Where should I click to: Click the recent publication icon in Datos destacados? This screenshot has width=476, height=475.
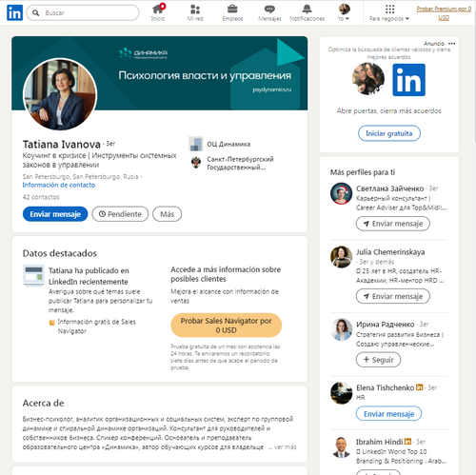point(33,276)
